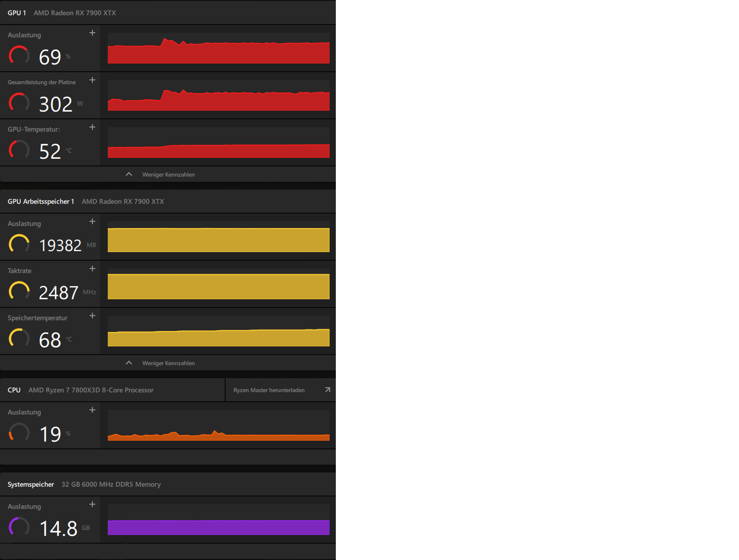Collapse GPU Arbeitsspeicher metrics via chevron
The height and width of the screenshot is (560, 739).
tap(129, 363)
